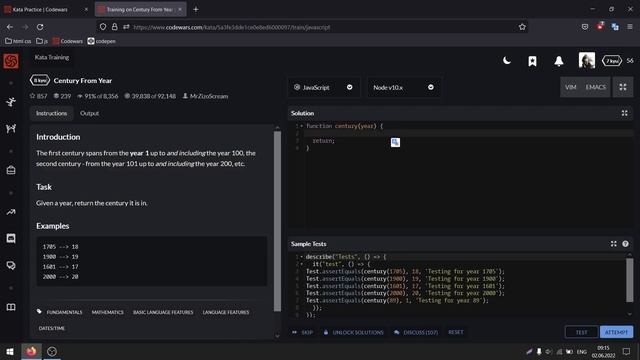Switch to the Instructions tab
640x360 pixels.
51,113
